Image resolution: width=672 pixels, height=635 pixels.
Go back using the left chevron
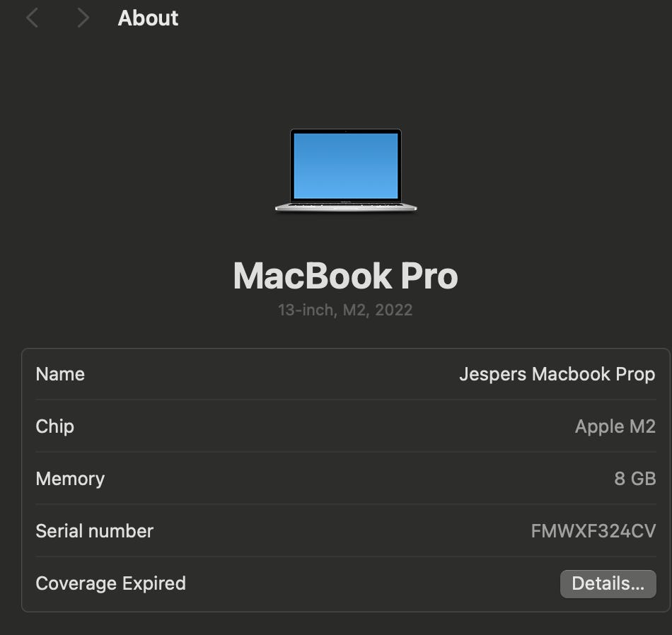point(32,18)
